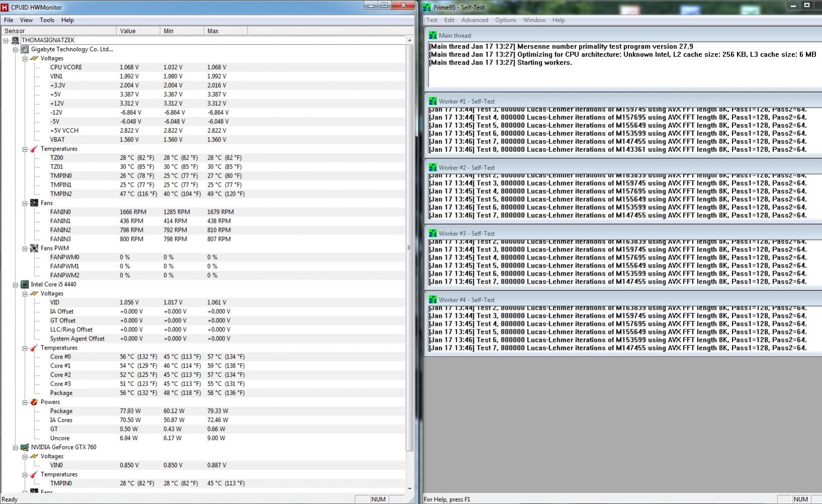Screen dimensions: 822x504
Task: Click HWMonitor scrollbar up arrow
Action: [x=409, y=40]
